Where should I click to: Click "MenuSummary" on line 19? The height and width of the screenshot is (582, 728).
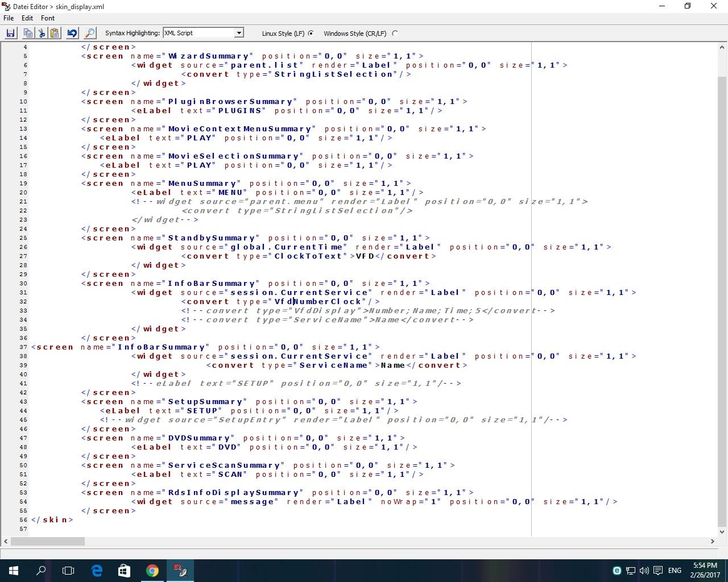point(202,183)
